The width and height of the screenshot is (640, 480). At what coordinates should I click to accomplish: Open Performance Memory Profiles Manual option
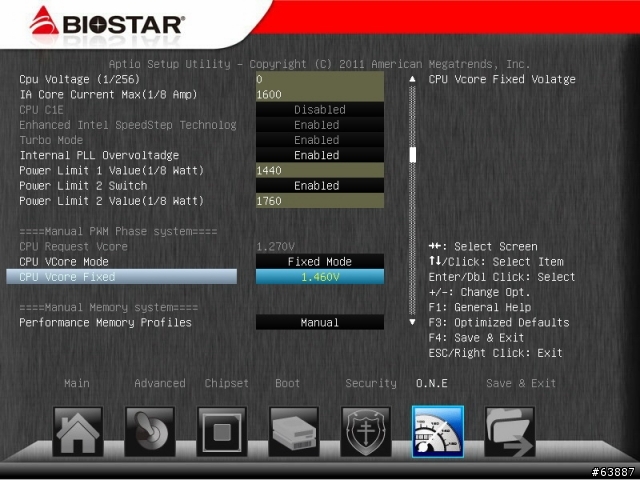320,322
